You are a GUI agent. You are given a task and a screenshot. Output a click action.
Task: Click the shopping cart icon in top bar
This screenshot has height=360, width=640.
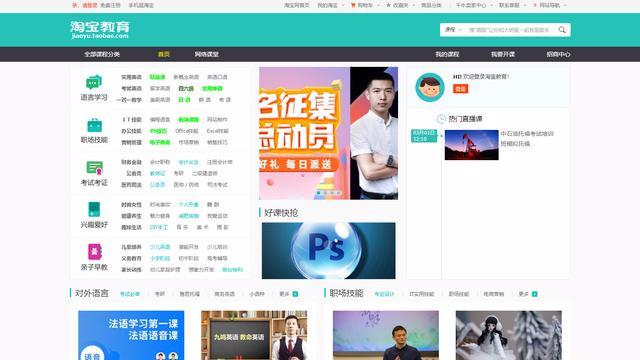tap(353, 5)
